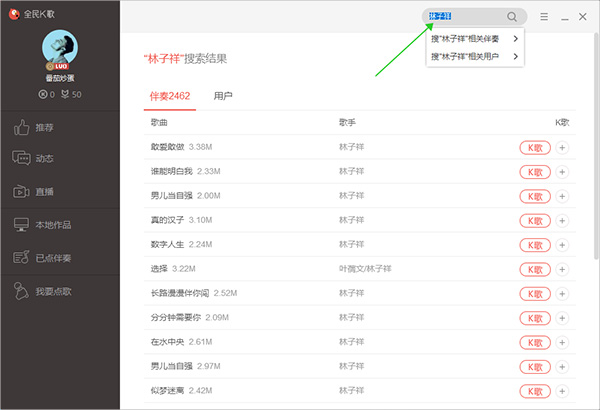
Task: Open the hamburger main menu icon
Action: pyautogui.click(x=544, y=17)
